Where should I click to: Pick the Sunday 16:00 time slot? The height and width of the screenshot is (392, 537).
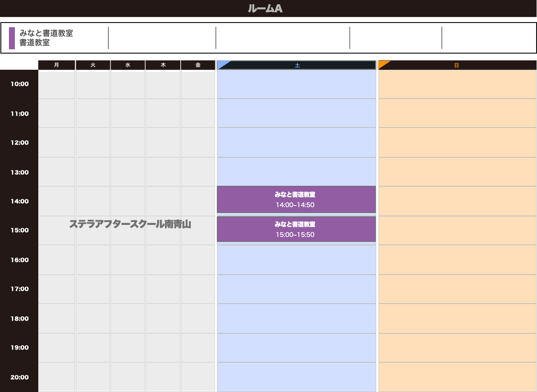click(457, 260)
